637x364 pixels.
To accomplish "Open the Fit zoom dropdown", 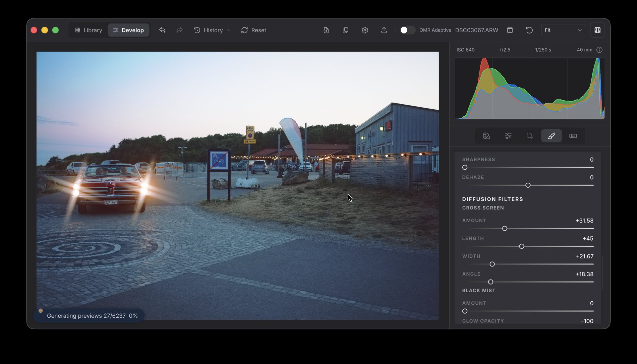I will pos(564,30).
